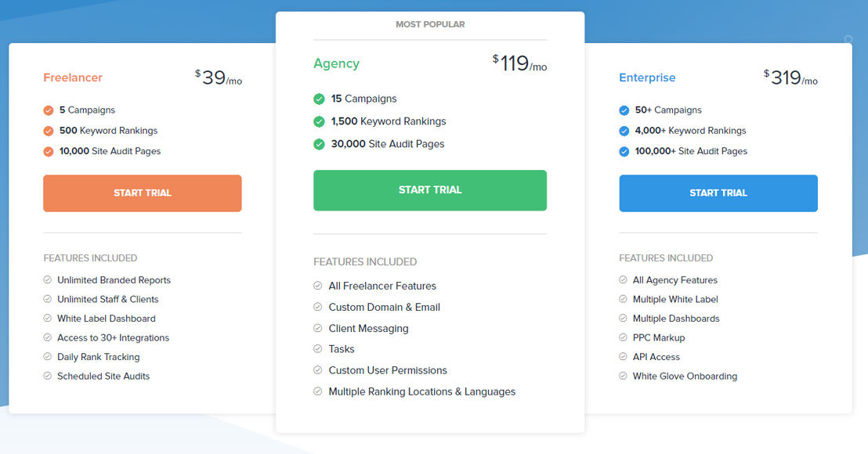868x454 pixels.
Task: Click the '4,000+ Keyword Rankings' text
Action: point(690,131)
